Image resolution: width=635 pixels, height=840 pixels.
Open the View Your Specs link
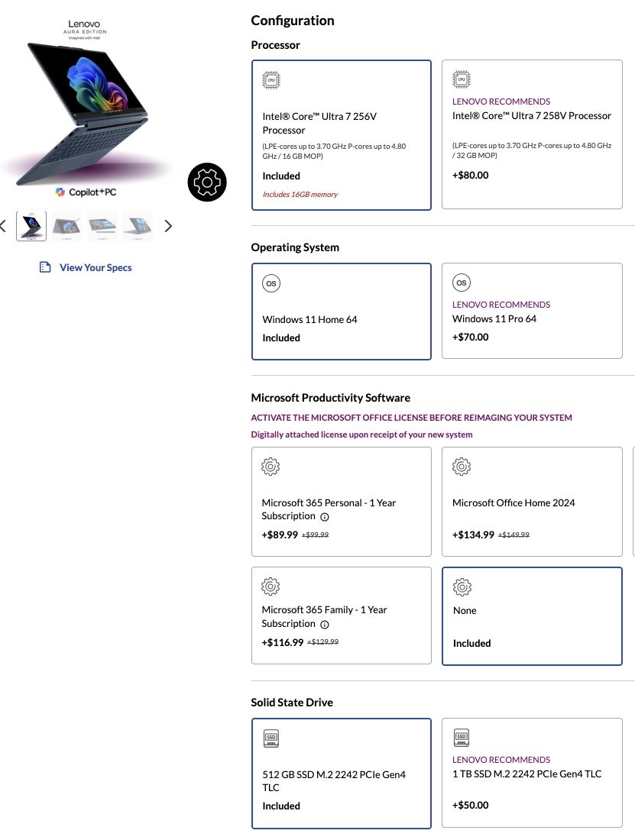pyautogui.click(x=96, y=267)
